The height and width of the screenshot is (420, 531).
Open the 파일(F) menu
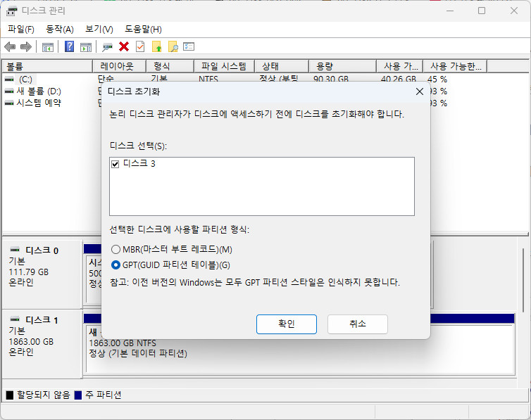pos(21,30)
